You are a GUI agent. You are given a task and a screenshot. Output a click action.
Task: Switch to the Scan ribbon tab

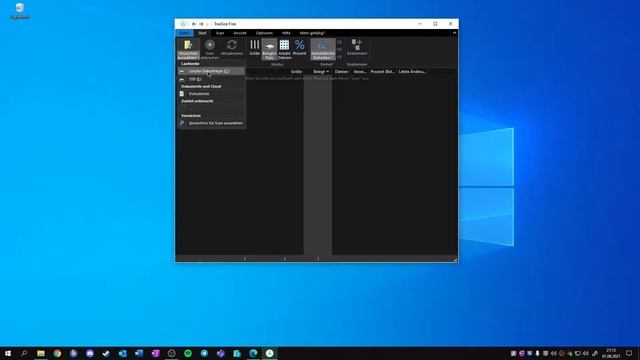[x=220, y=33]
